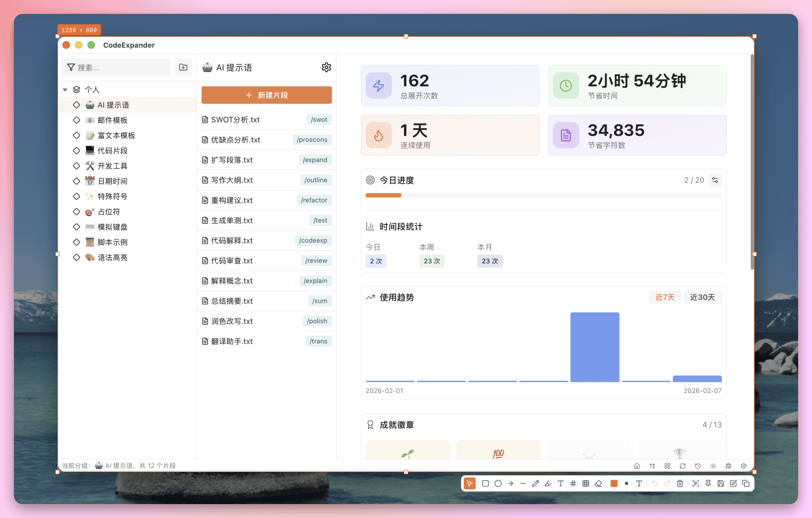Viewport: 812px width, 518px height.
Task: Switch trend chart to 近30天
Action: (x=702, y=297)
